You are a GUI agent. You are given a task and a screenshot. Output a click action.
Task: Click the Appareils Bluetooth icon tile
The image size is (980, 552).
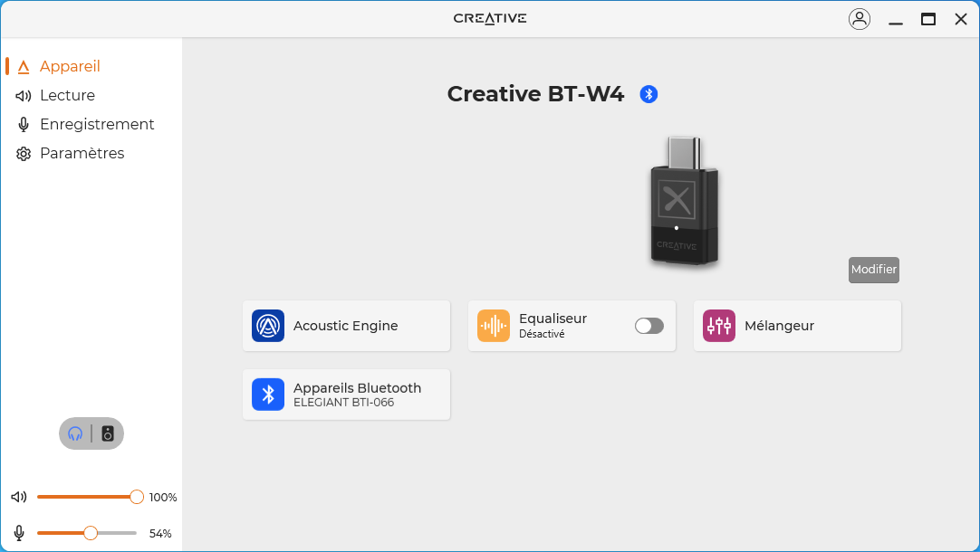coord(268,395)
